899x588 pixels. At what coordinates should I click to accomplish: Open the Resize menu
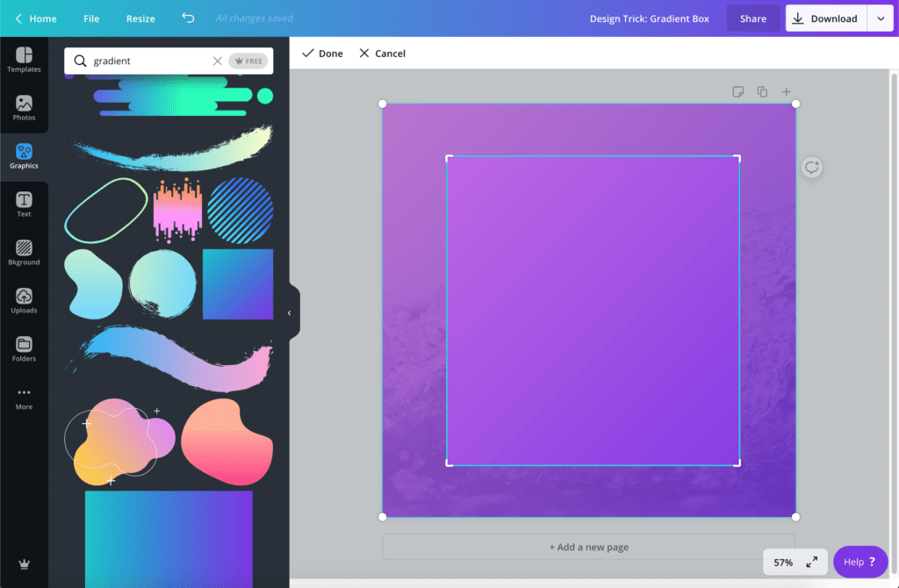coord(140,18)
